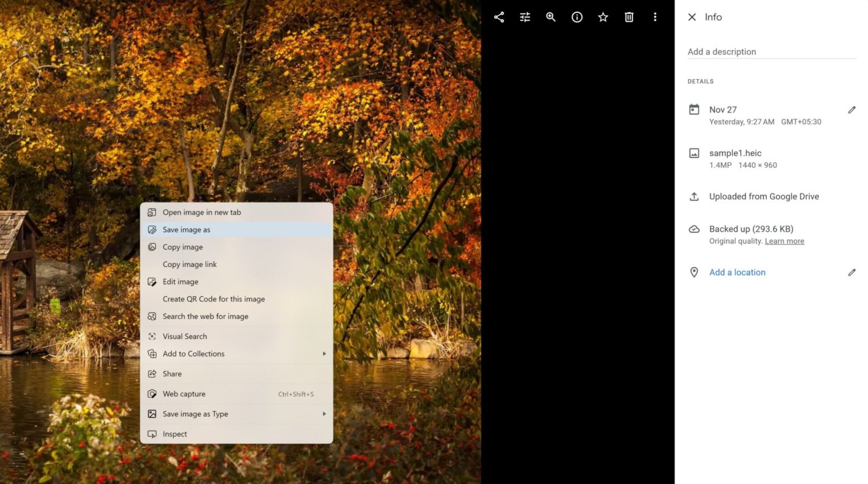868x484 pixels.
Task: Click the calendar icon next to Nov 27
Action: pos(694,110)
